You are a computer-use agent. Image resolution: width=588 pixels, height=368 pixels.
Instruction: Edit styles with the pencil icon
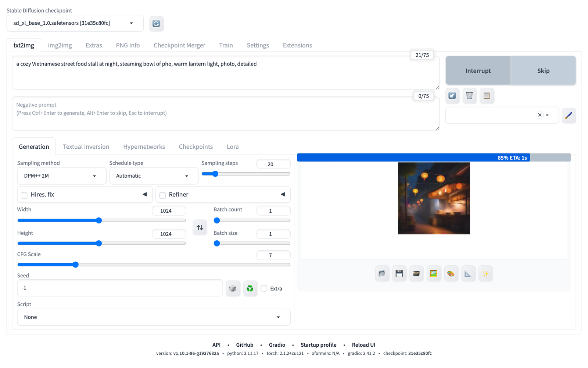point(569,116)
